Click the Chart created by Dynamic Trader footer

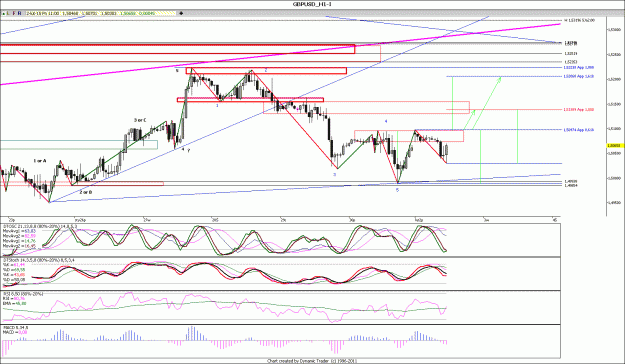pyautogui.click(x=311, y=361)
